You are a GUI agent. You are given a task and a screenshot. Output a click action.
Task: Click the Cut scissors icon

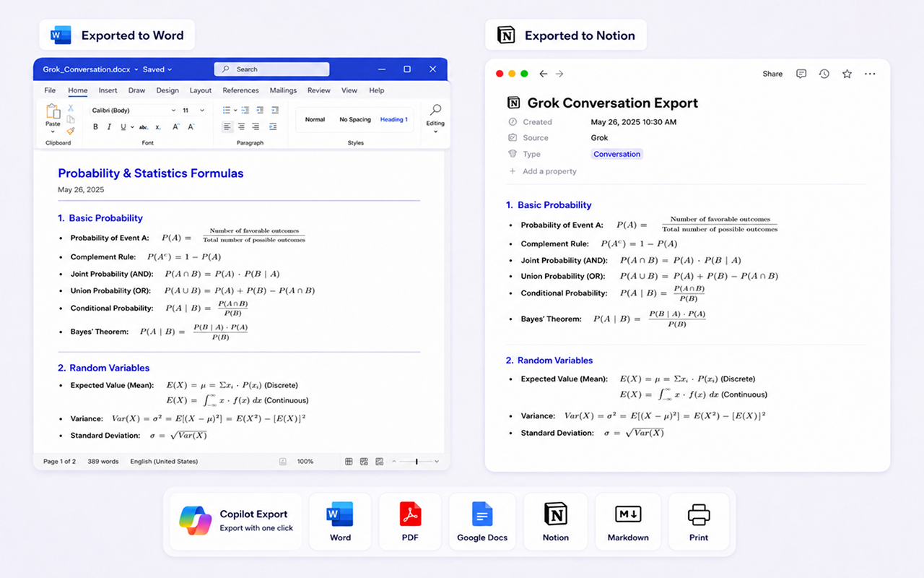(x=71, y=108)
